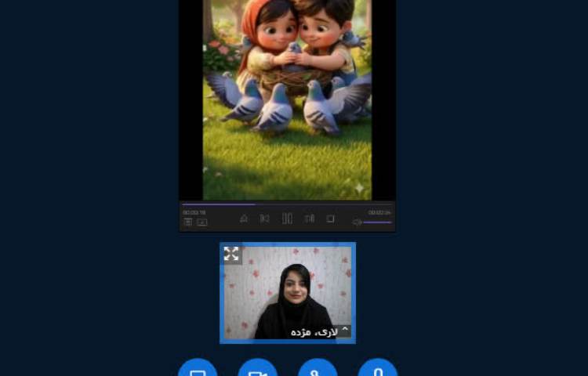Click the animated children video frame
The image size is (588, 376).
[x=287, y=100]
